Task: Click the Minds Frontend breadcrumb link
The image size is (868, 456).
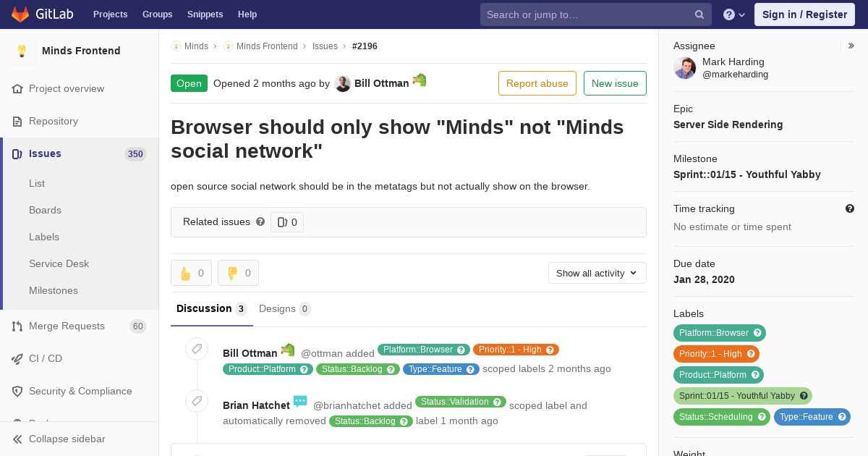Action: (267, 46)
